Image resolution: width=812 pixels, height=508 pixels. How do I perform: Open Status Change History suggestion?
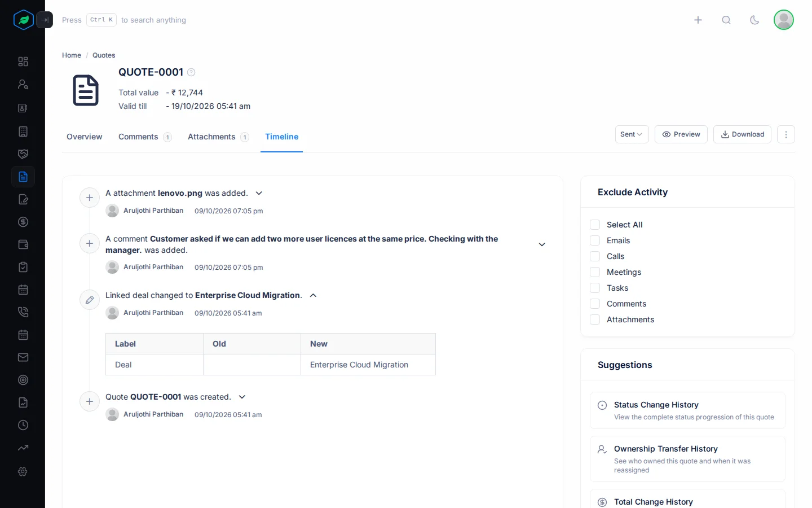coord(687,410)
